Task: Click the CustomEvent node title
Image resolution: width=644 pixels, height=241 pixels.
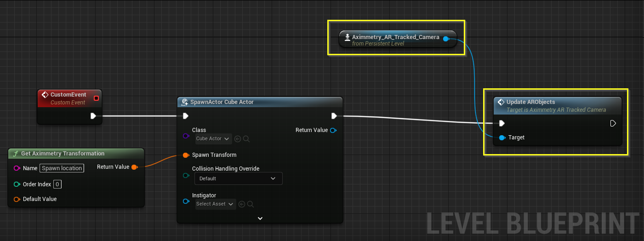Action: coord(68,95)
